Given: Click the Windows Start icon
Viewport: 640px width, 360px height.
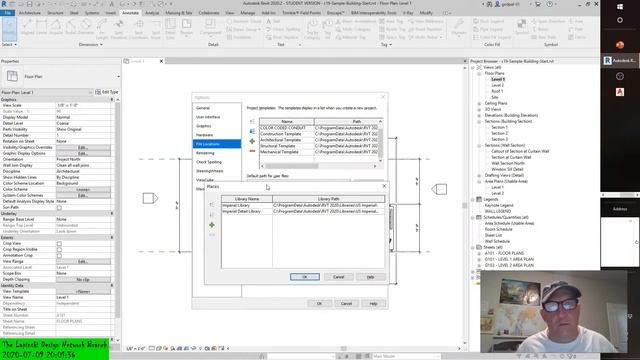Looking at the screenshot, I should tap(620, 7).
